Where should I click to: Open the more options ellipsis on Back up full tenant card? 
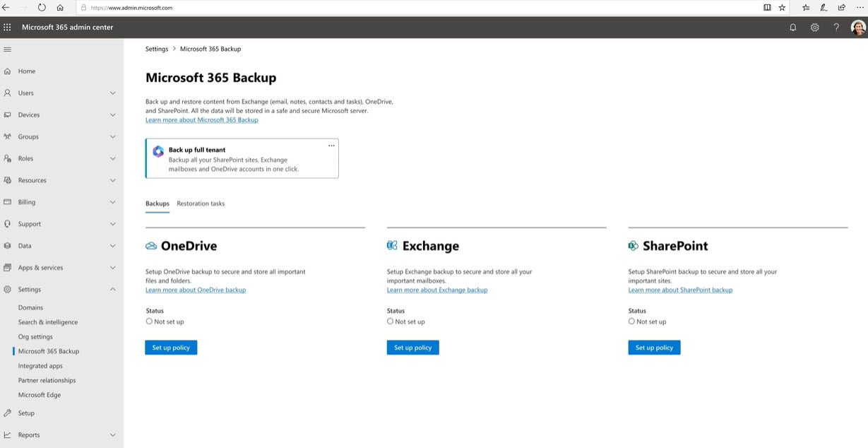331,146
